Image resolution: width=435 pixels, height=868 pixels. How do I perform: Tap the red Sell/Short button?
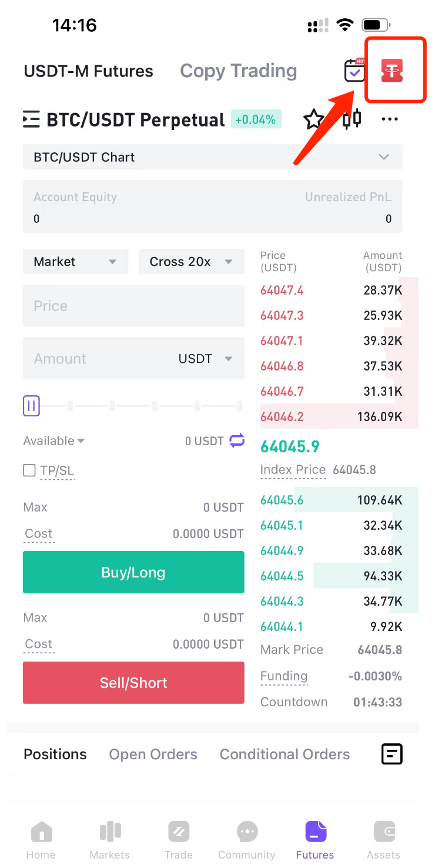(x=133, y=683)
